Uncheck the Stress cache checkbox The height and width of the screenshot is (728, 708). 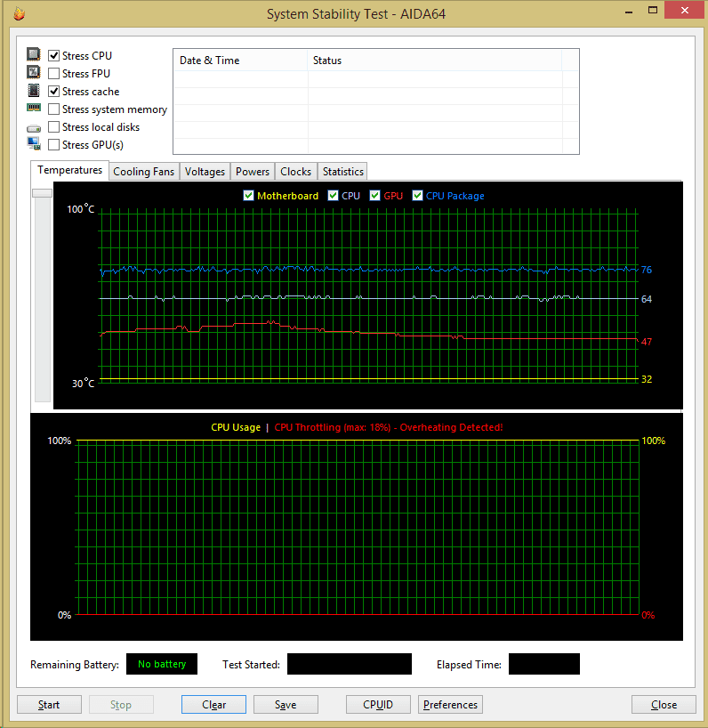54,92
